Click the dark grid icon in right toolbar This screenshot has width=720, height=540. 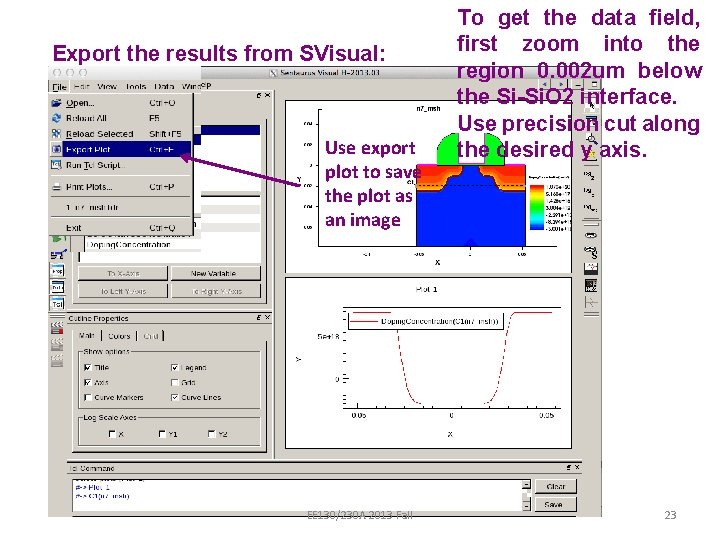[x=591, y=286]
